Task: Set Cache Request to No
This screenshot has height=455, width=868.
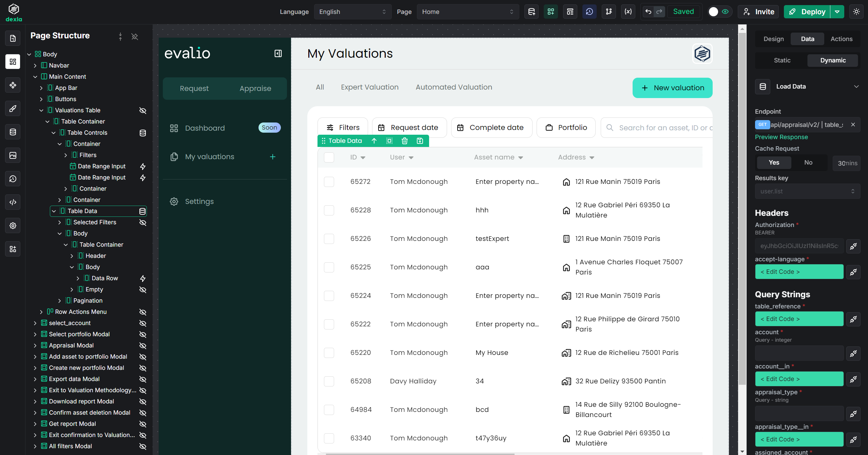Action: click(808, 163)
